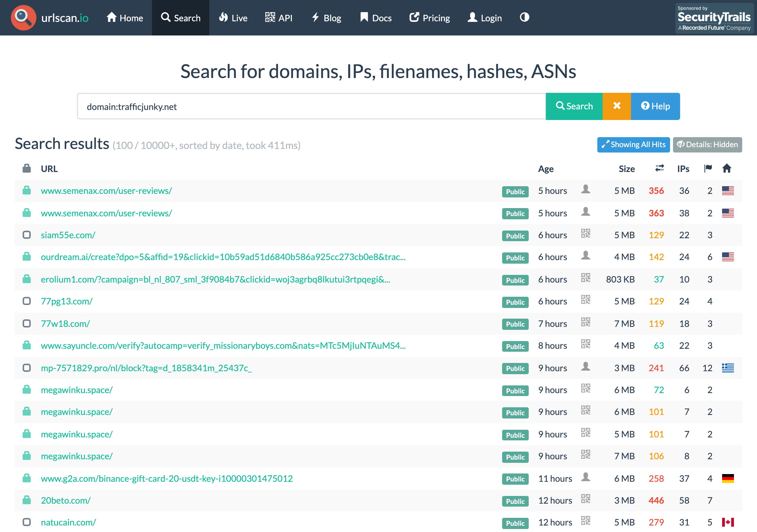757x532 pixels.
Task: Click the lock icon column header
Action: tap(27, 168)
